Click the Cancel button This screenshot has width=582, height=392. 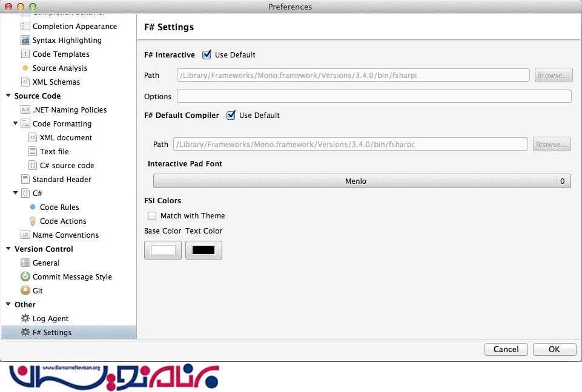[x=506, y=349]
